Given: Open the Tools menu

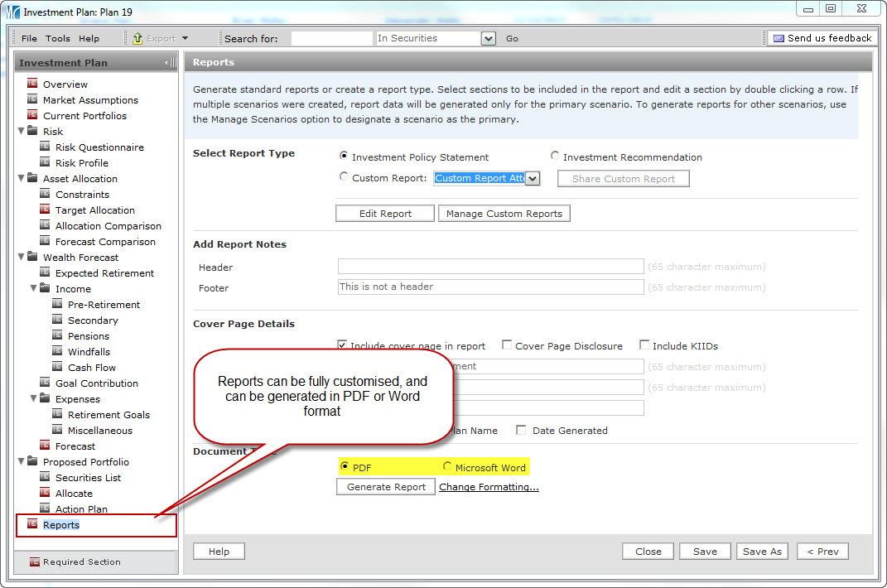Looking at the screenshot, I should point(58,38).
